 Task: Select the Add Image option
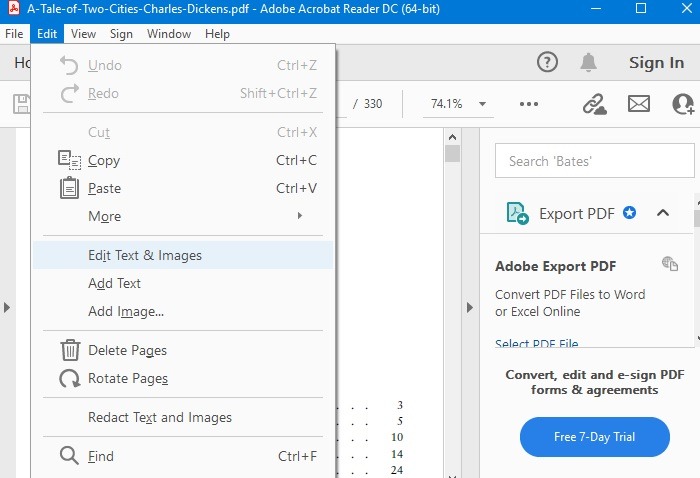tap(183, 311)
